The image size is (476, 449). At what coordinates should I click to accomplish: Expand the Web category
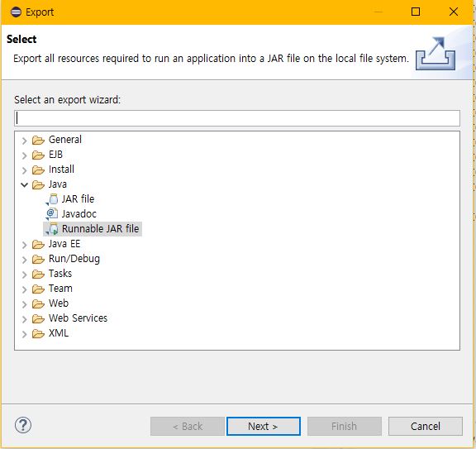click(24, 304)
